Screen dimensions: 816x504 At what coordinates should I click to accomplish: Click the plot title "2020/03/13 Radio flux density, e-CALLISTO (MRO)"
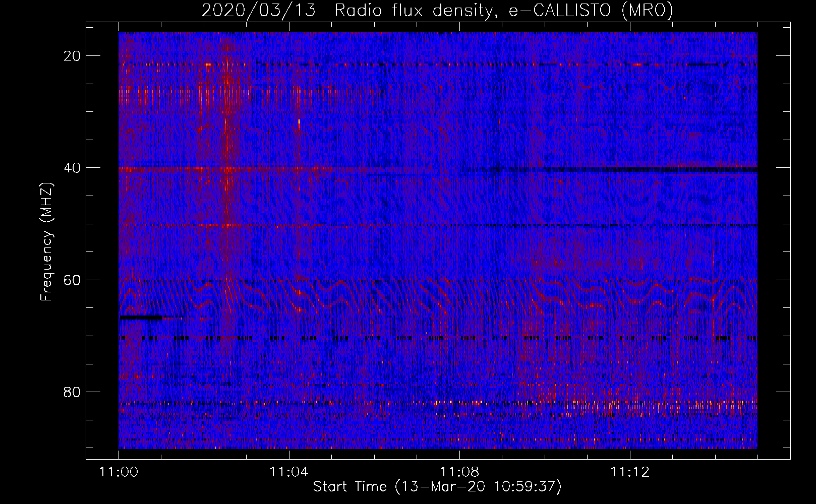coord(437,10)
